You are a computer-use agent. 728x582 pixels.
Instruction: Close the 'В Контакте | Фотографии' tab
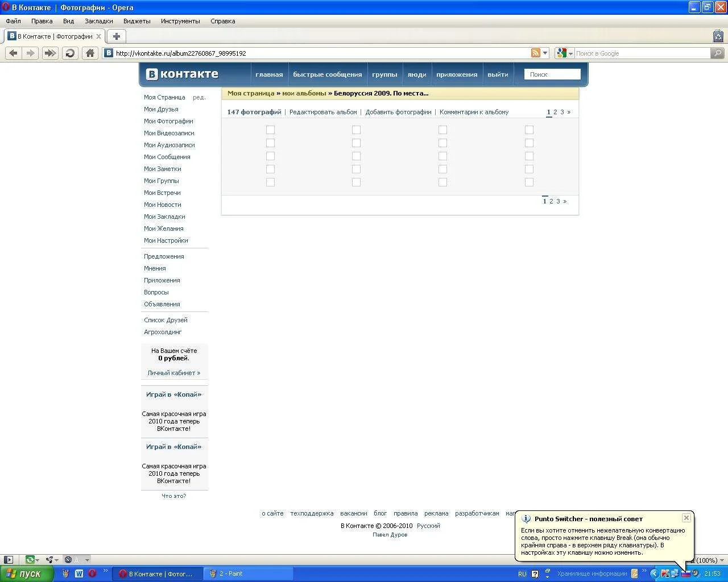98,36
